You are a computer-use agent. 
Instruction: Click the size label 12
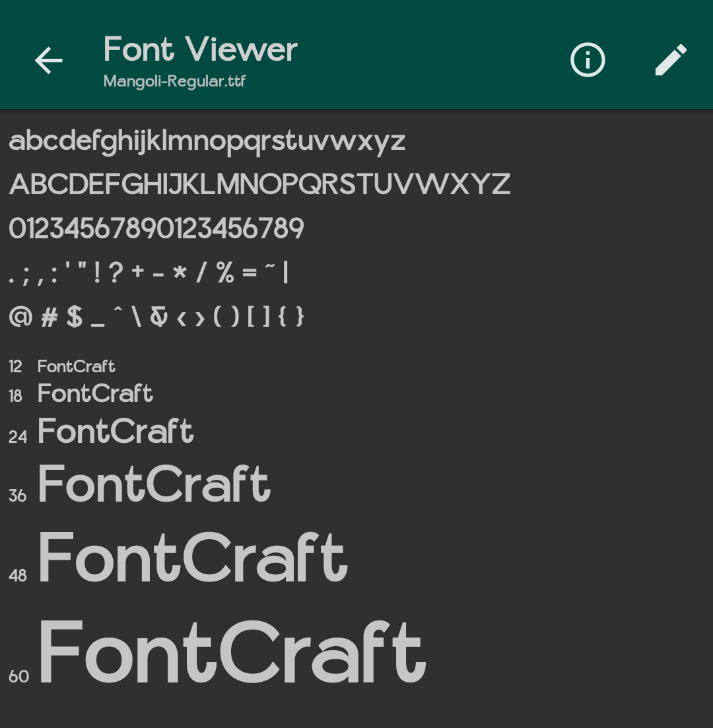pos(15,367)
